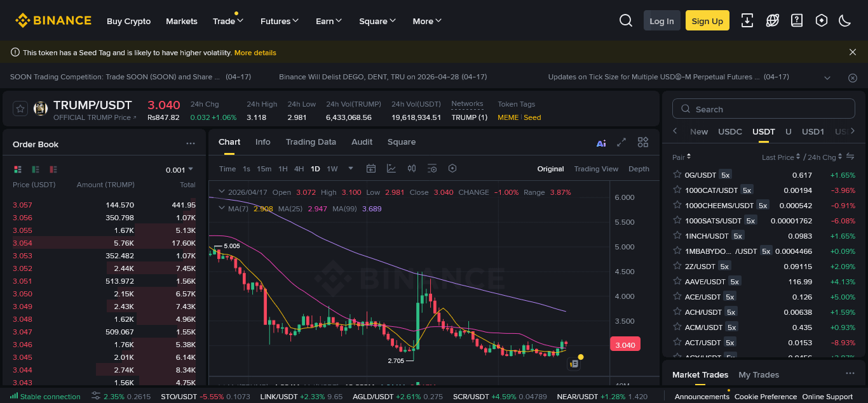This screenshot has height=403, width=868.
Task: Click the Binance logo
Action: pyautogui.click(x=53, y=20)
